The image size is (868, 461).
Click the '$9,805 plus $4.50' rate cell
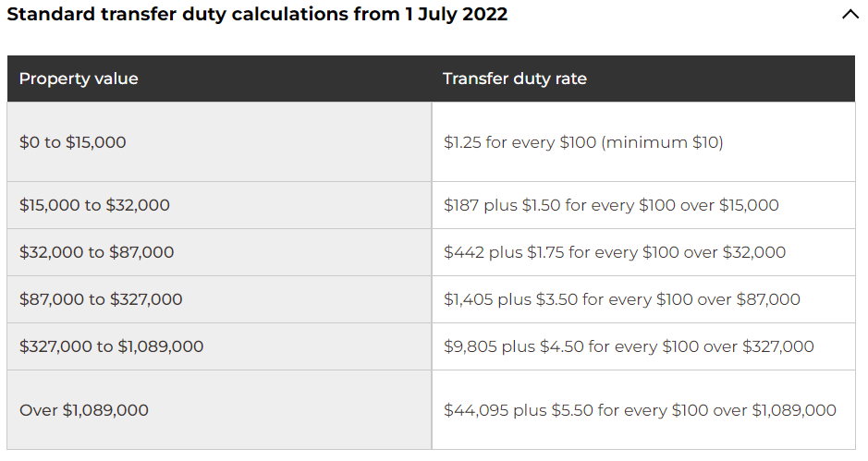643,346
